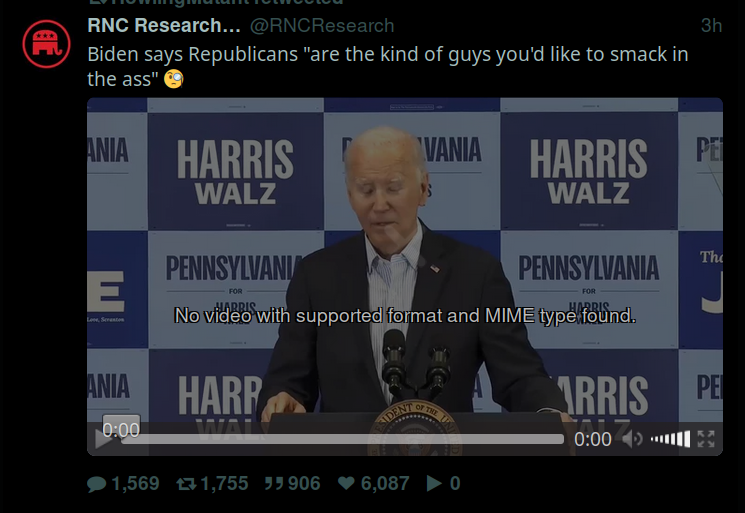Enter fullscreen with the video's expand icon
This screenshot has height=513, width=745.
coord(706,439)
